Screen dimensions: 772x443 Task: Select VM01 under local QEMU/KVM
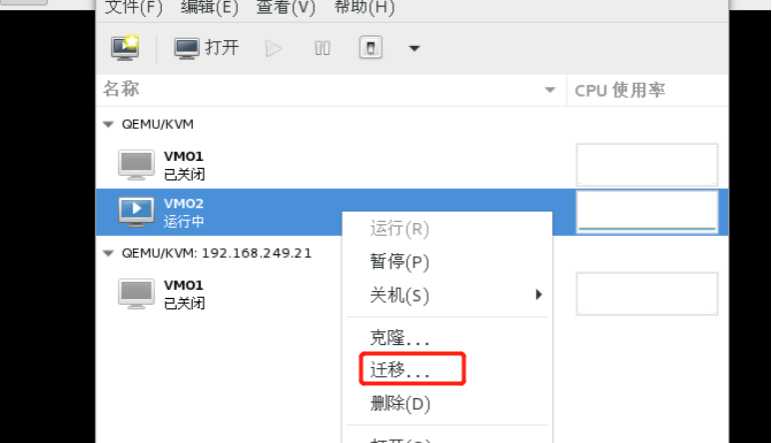[x=412, y=165]
